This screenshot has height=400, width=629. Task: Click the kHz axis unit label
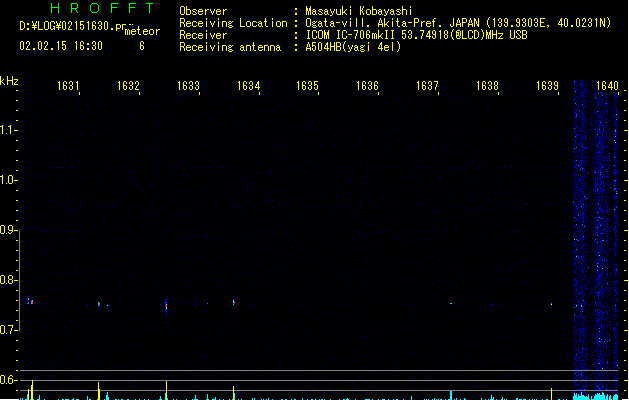click(x=9, y=81)
